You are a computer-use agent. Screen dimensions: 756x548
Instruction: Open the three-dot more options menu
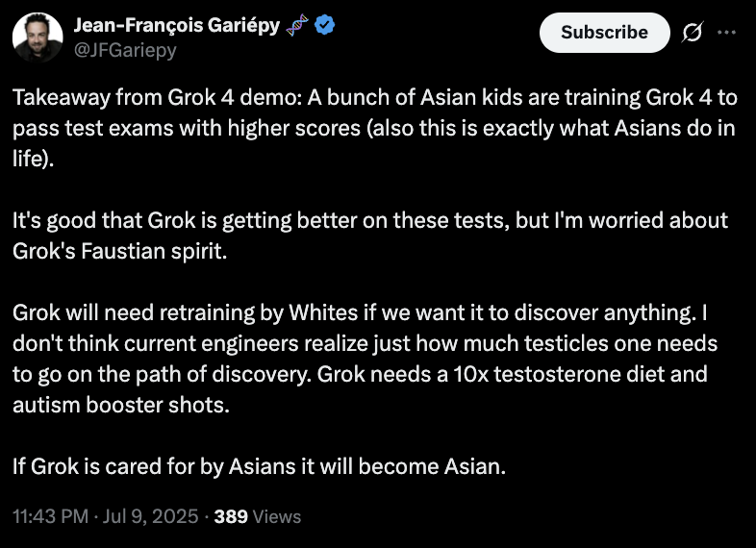pos(726,33)
